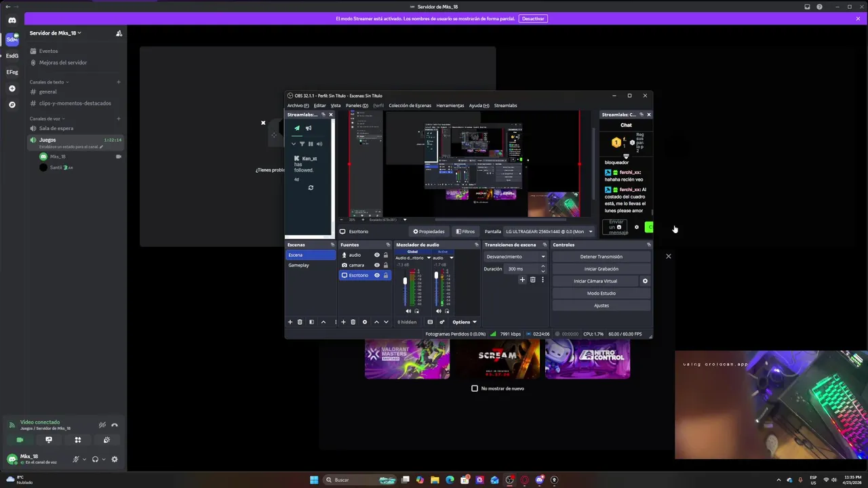The width and height of the screenshot is (868, 488).
Task: Mute the Audio del escritorio mixer channel
Action: pyautogui.click(x=408, y=311)
